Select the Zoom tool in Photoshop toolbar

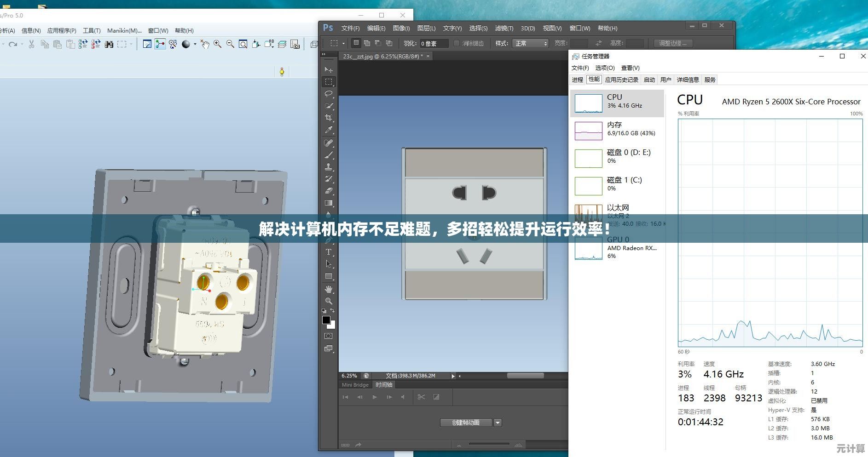pyautogui.click(x=329, y=301)
